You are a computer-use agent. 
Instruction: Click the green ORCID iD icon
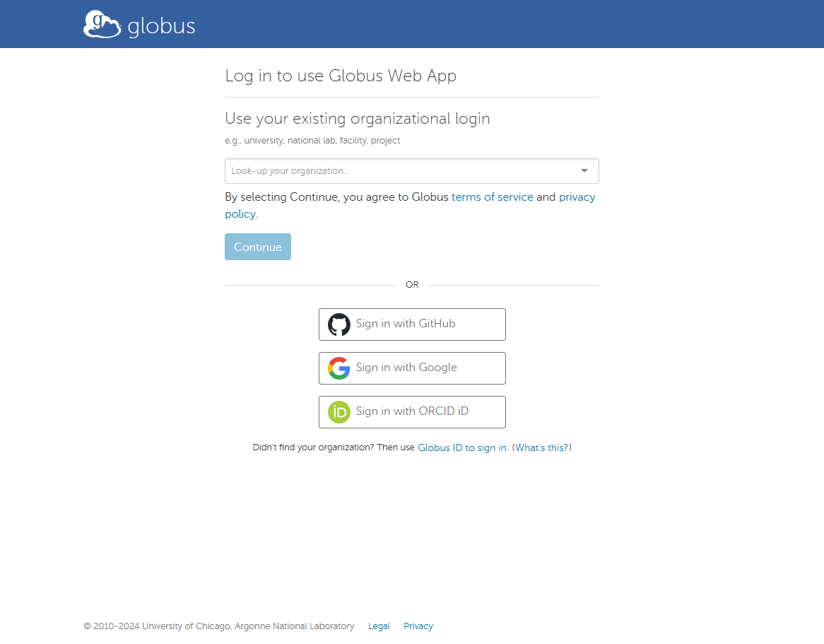(339, 412)
